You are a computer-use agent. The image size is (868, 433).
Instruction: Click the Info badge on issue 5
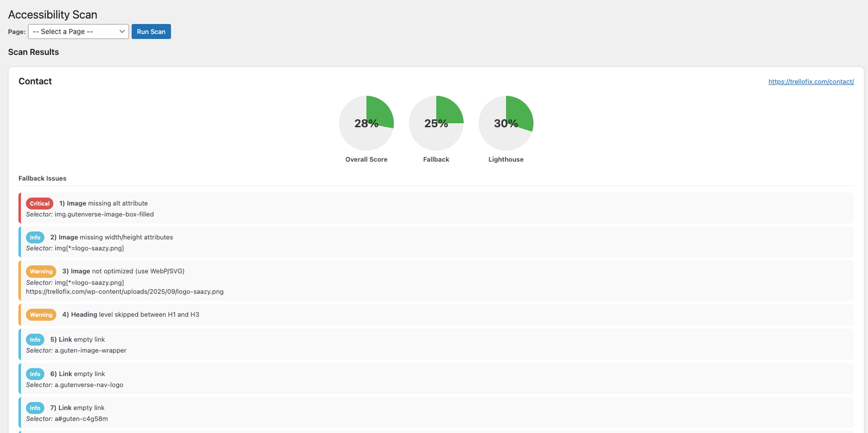35,340
